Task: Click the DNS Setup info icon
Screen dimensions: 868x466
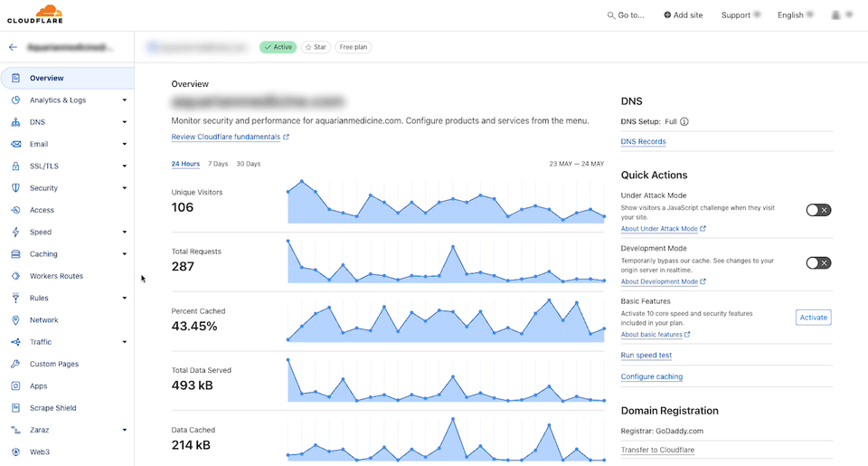Action: click(684, 121)
